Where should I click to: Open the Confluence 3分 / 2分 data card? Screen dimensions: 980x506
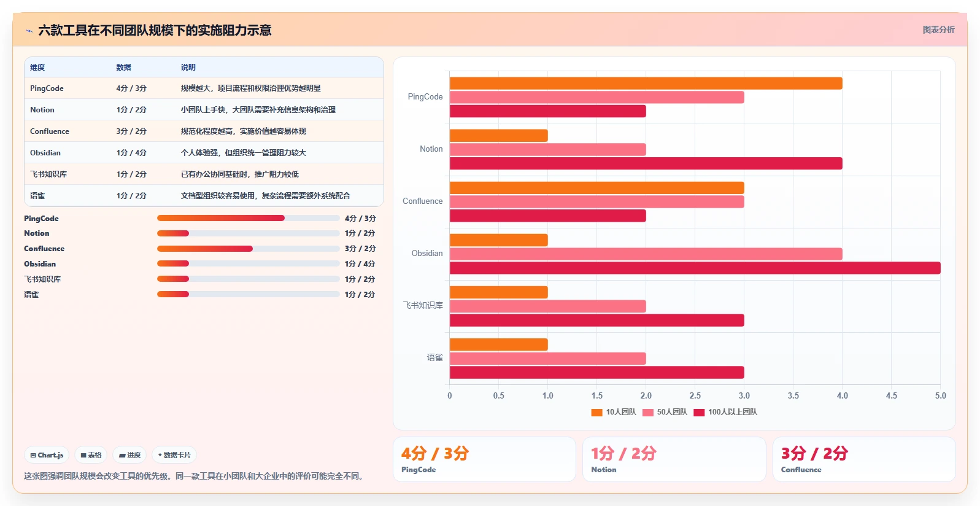[x=864, y=459]
